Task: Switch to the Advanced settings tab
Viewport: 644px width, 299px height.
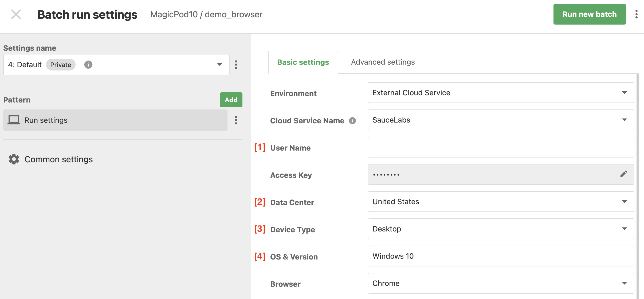Action: (383, 62)
